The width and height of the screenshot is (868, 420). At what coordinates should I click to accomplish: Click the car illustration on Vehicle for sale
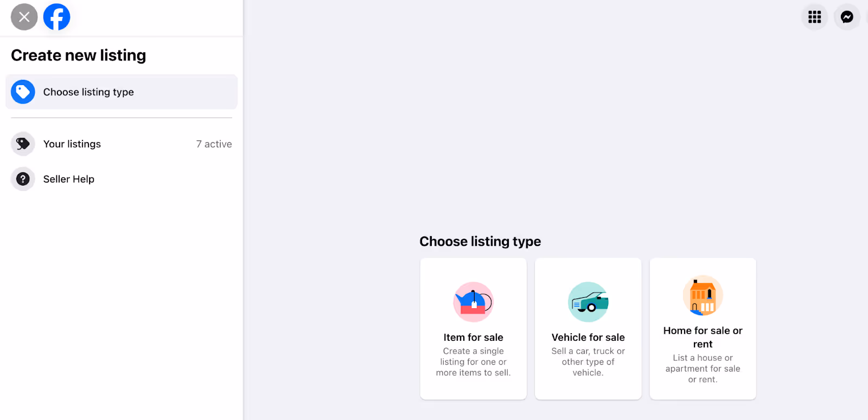tap(588, 302)
